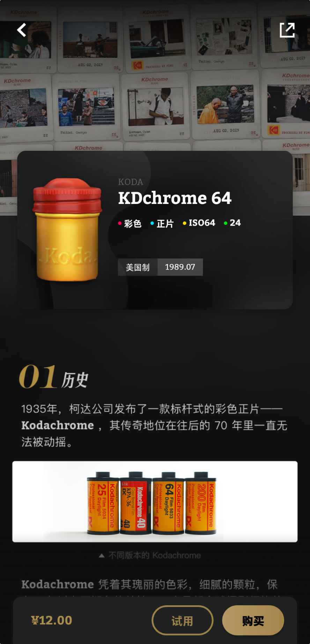Tap the KDchrome 64 title
Screen dimensions: 310x644
click(175, 198)
